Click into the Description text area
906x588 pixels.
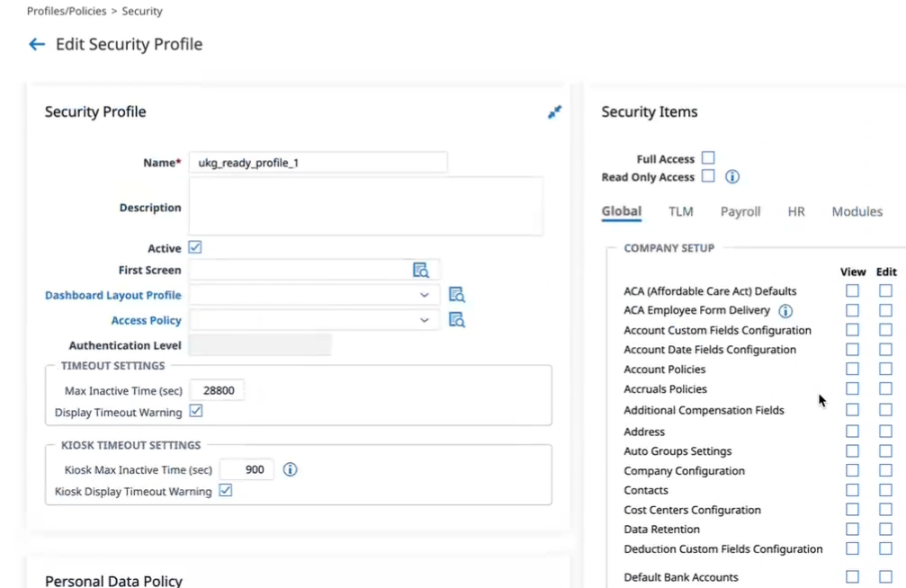point(366,206)
